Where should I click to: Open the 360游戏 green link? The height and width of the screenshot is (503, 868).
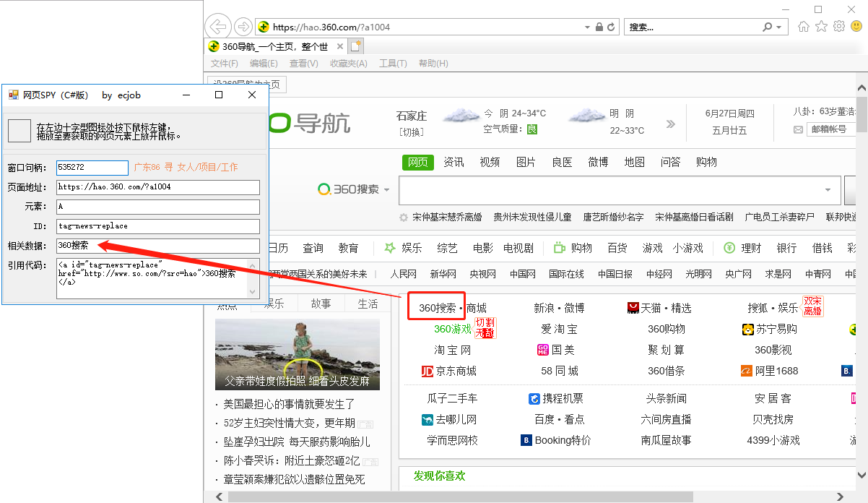tap(453, 330)
